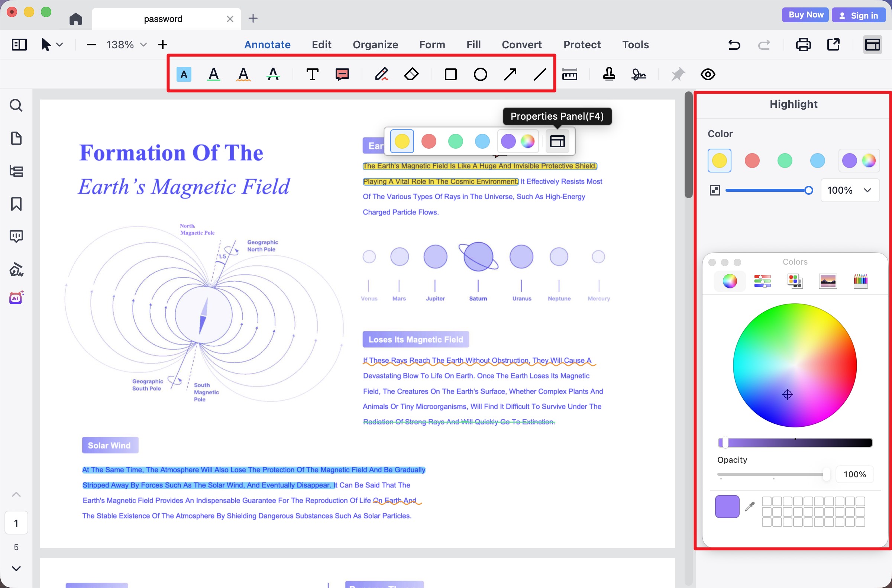
Task: Zoom in with the plus button
Action: click(162, 45)
